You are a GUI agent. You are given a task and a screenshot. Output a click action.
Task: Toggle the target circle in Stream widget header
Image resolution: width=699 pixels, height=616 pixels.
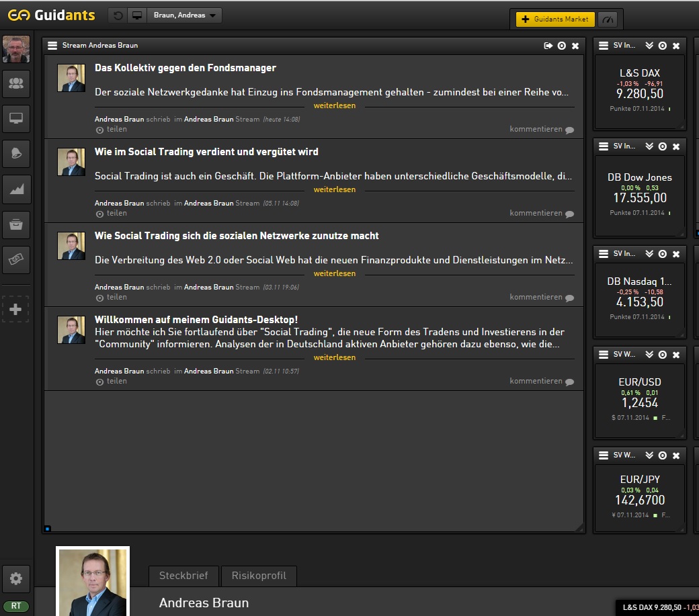(561, 46)
